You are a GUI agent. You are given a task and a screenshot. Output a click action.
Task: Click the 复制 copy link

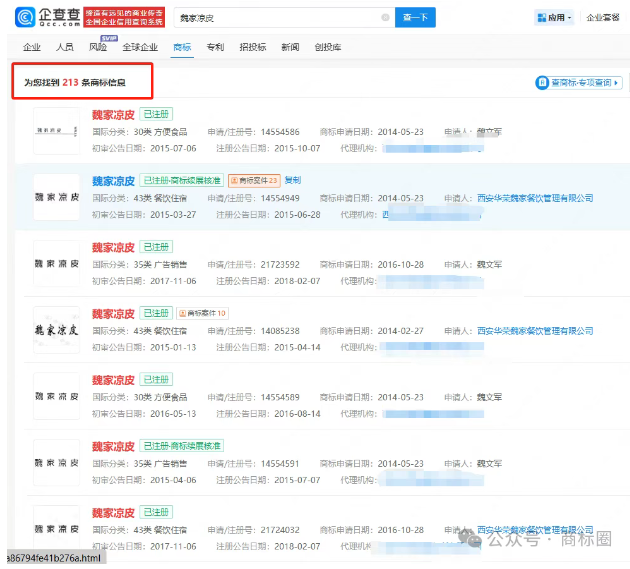(293, 180)
